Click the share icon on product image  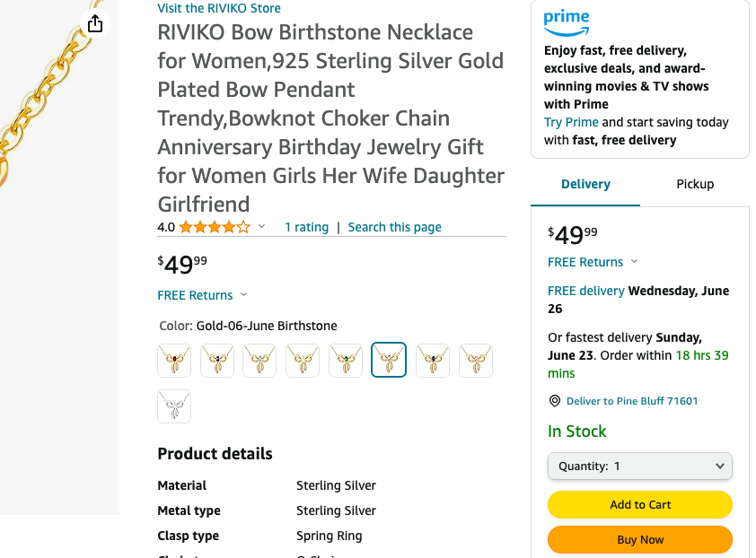pyautogui.click(x=95, y=23)
